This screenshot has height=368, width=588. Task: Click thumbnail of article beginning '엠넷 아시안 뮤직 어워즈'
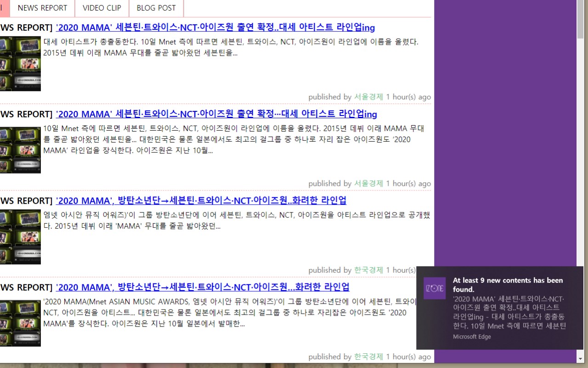(20, 236)
